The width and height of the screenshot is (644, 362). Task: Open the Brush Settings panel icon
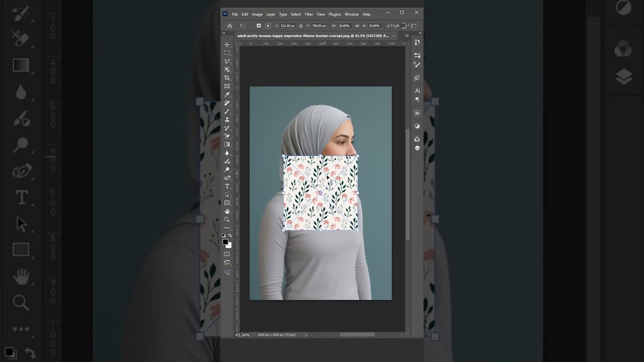pyautogui.click(x=417, y=64)
